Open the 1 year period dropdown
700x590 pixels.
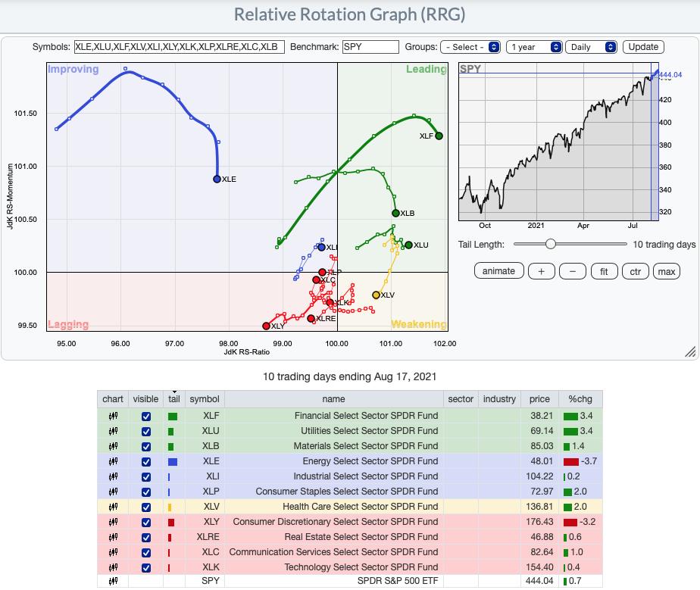[534, 47]
